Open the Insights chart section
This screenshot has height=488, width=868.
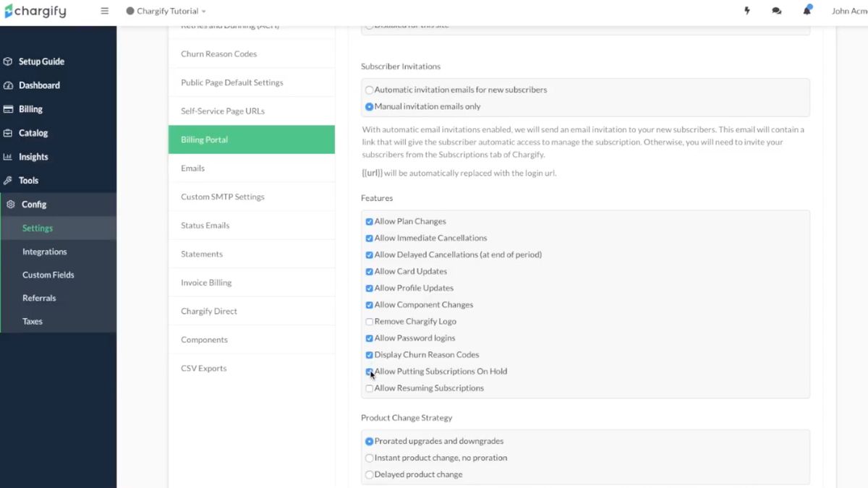(33, 157)
